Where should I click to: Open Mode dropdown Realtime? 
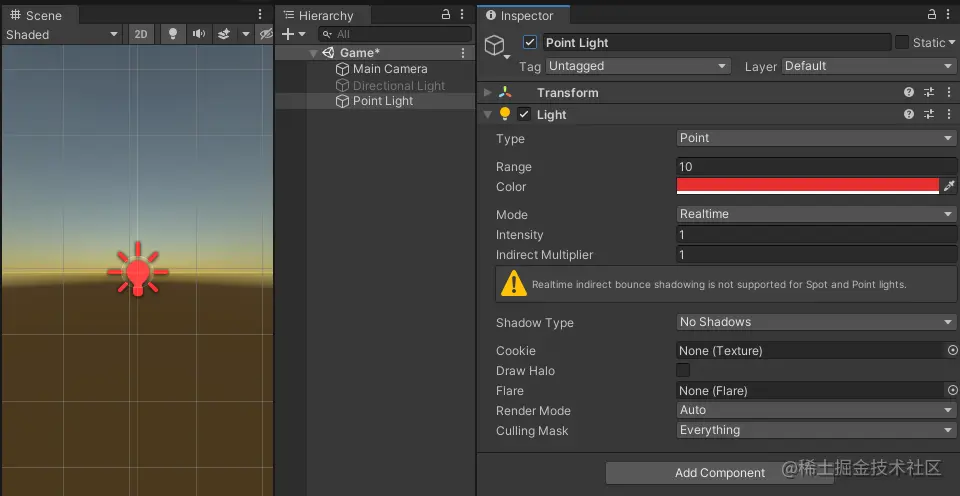coord(816,214)
